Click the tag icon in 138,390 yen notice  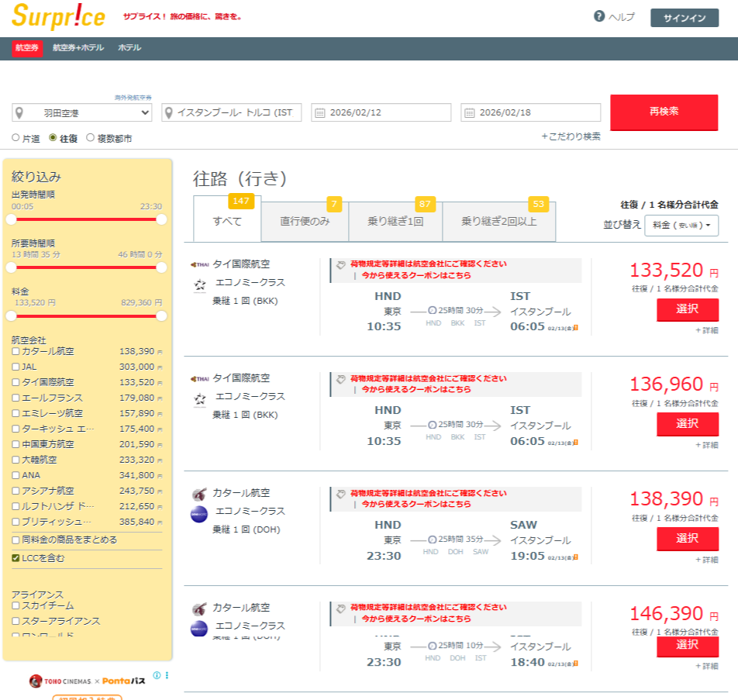click(x=341, y=495)
